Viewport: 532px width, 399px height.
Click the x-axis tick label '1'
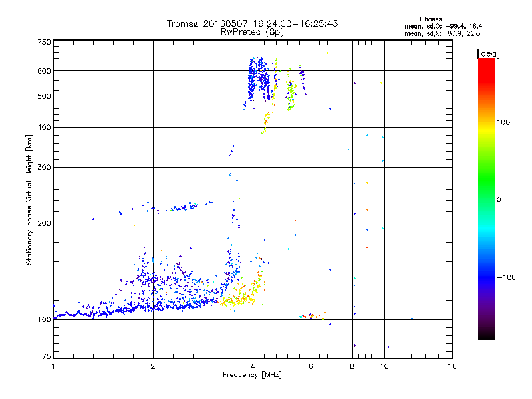pos(53,366)
